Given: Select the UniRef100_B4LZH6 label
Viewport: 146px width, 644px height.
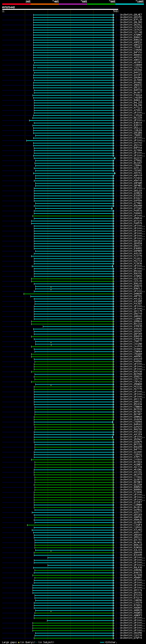Looking at the screenshot, I should (x=131, y=105).
